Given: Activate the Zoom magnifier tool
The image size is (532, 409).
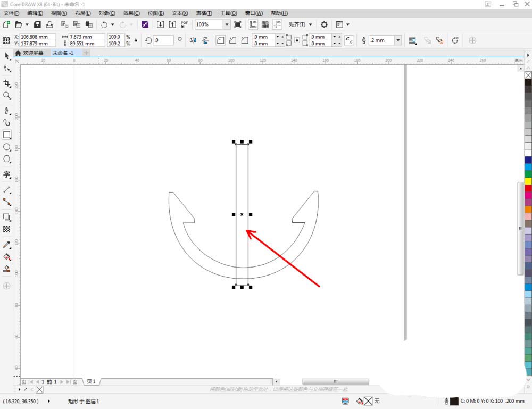Looking at the screenshot, I should [x=7, y=96].
